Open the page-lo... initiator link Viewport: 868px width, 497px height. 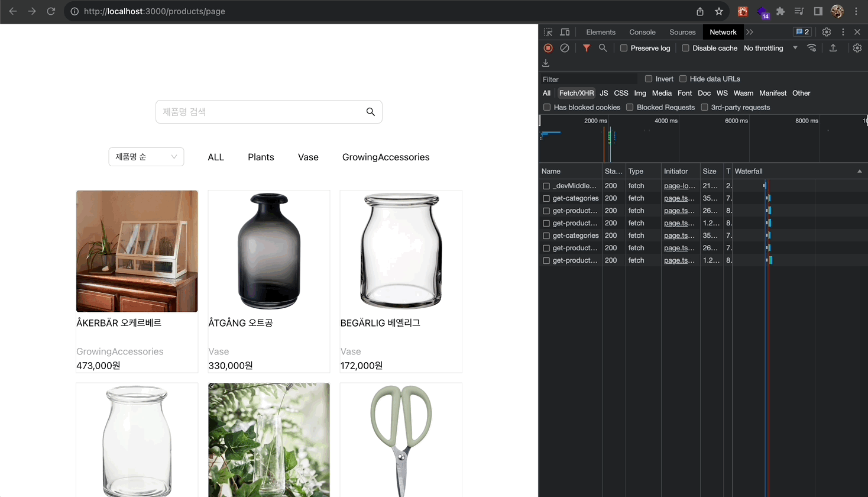679,186
